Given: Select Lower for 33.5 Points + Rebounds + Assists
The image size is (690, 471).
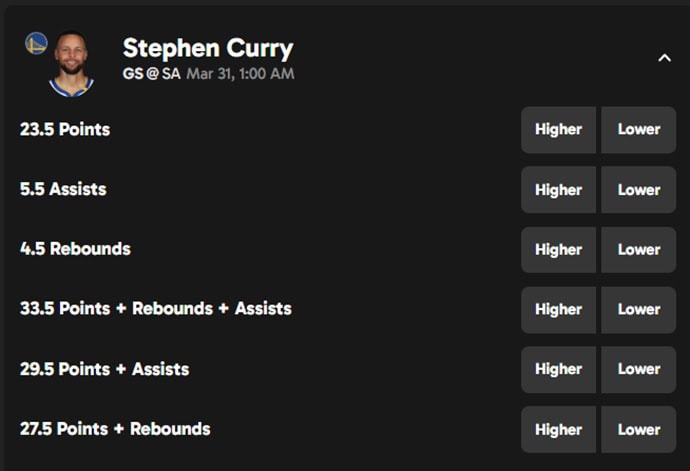Looking at the screenshot, I should (x=639, y=309).
